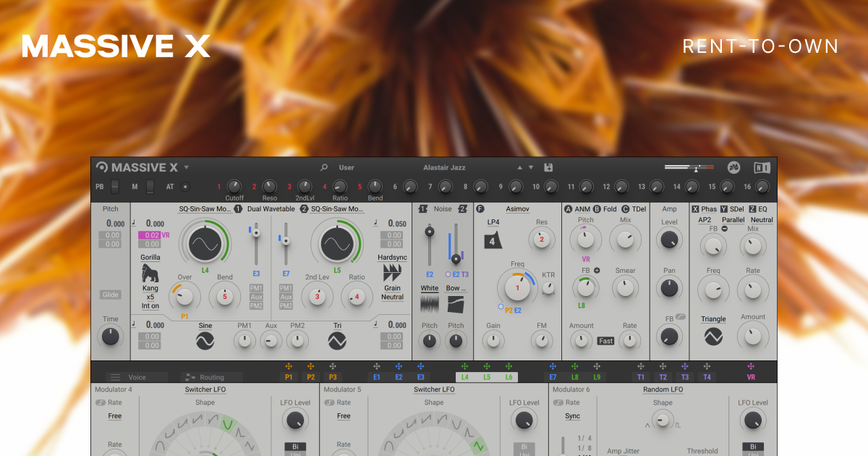The image size is (868, 456).
Task: Toggle PM2 routing for oscillator 1
Action: 256,305
